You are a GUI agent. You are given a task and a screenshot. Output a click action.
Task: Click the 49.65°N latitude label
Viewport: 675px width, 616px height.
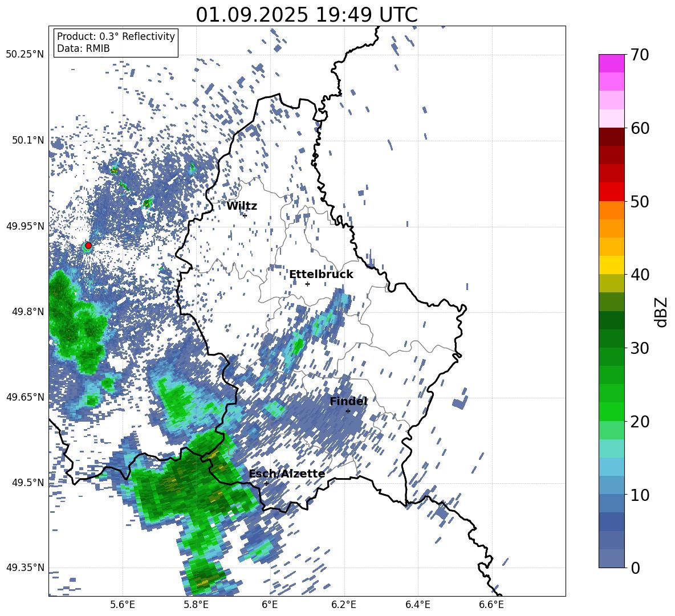tap(25, 397)
